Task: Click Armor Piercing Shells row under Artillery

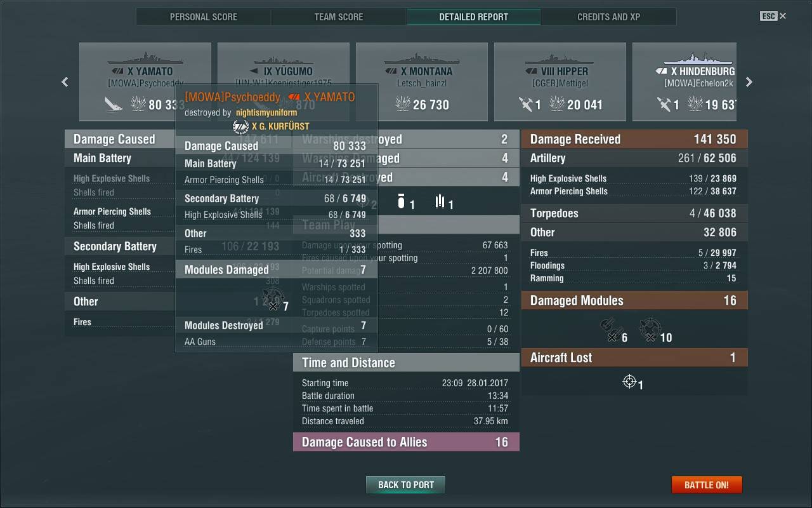Action: 634,191
